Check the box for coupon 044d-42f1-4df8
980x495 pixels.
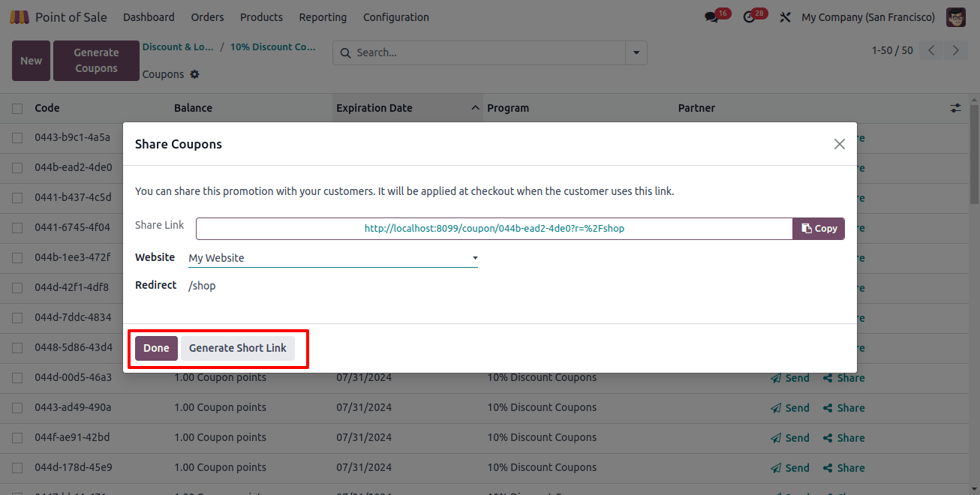(17, 288)
